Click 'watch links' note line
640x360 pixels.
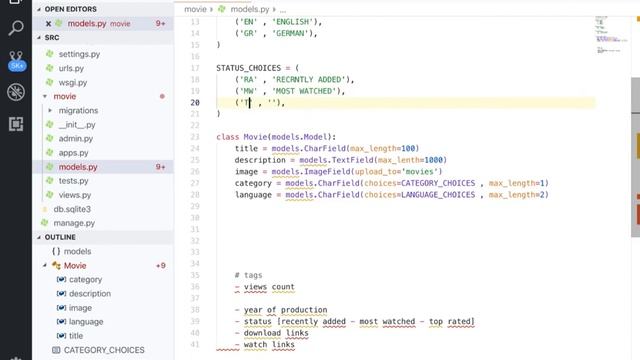[x=264, y=344]
